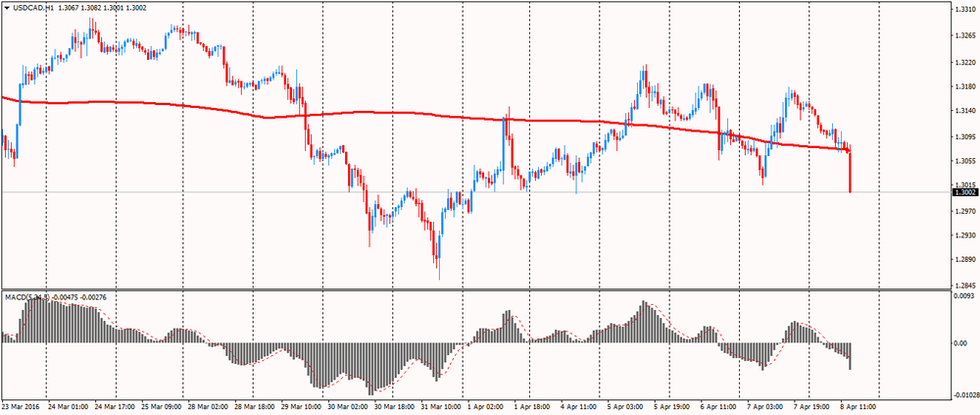Click the 1 Apr 18:00 time label
This screenshot has width=980, height=415.
[x=534, y=405]
